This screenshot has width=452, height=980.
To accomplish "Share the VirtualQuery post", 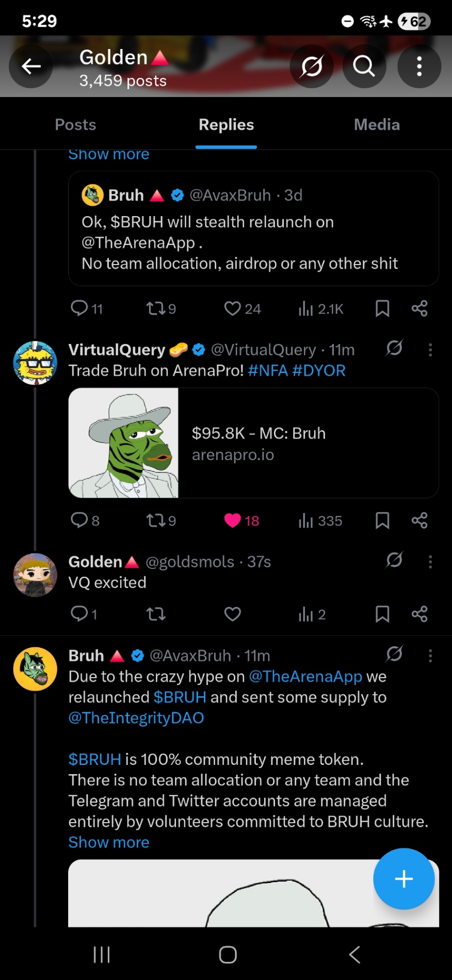I will (x=419, y=520).
